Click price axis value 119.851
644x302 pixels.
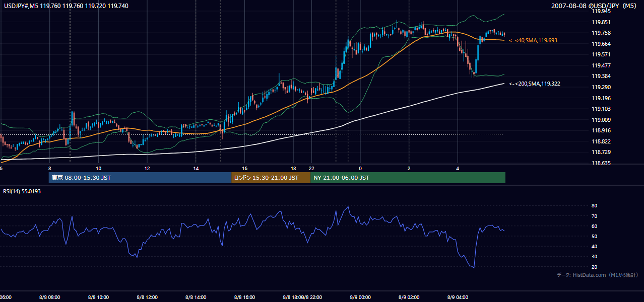(x=601, y=22)
